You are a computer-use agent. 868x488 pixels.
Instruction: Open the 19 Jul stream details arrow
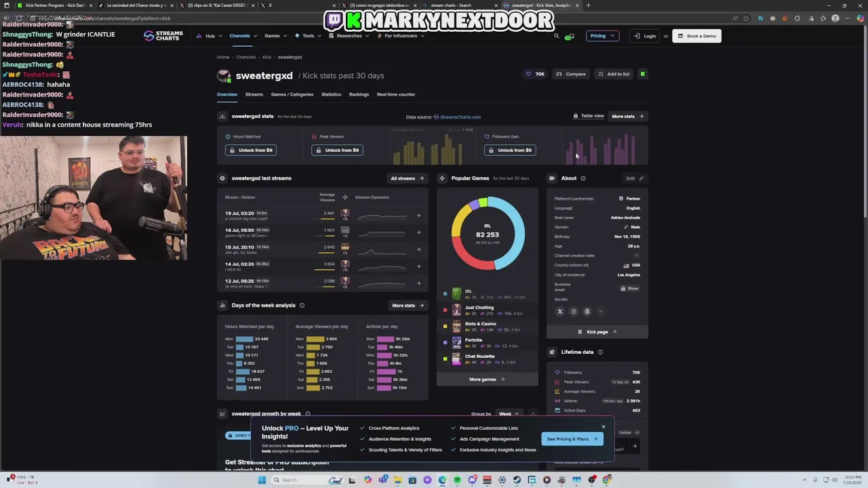point(418,216)
